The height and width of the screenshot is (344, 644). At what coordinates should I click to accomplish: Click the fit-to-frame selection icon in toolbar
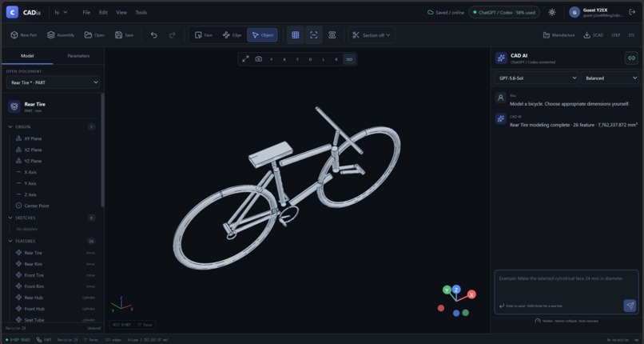[x=314, y=35]
